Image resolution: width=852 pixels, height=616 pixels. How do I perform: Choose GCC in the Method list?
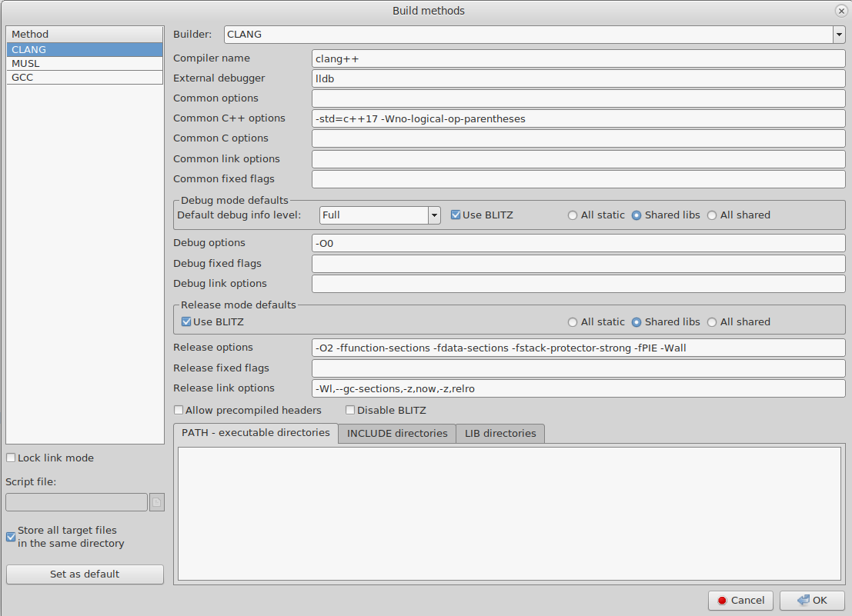85,78
